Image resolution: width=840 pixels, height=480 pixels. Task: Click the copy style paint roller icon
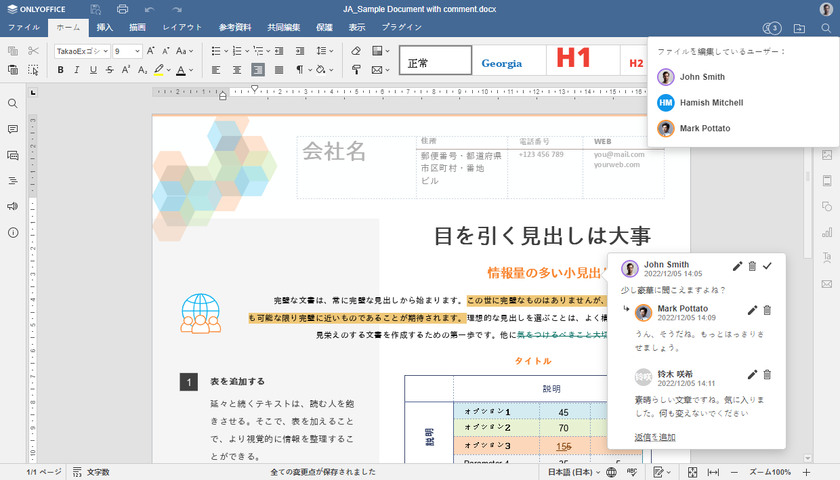358,70
